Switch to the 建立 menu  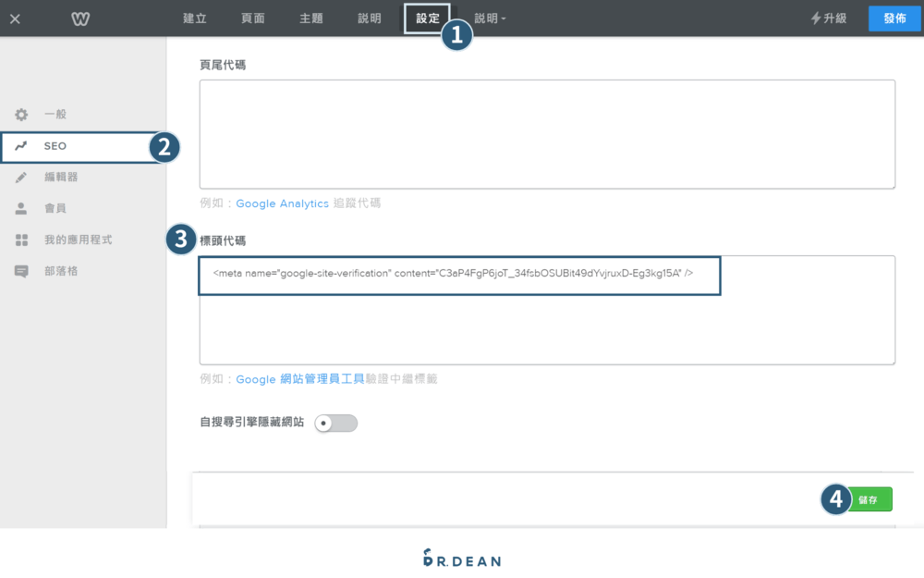point(194,18)
